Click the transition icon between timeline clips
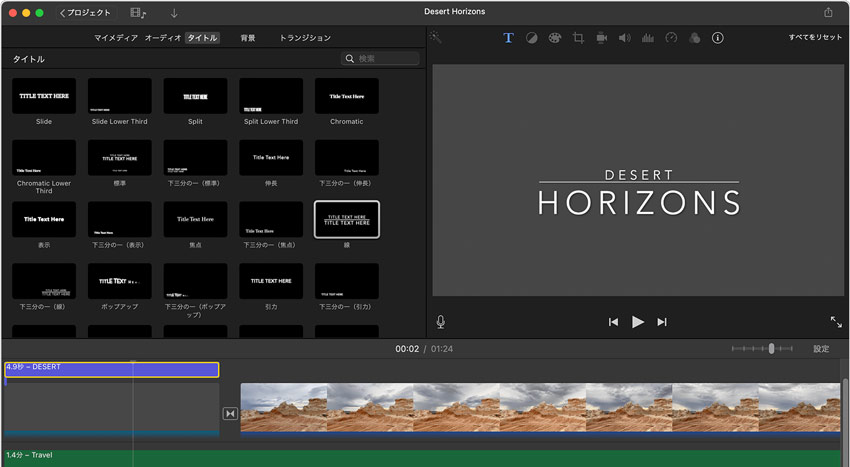Viewport: 850px width, 467px height. pos(230,413)
